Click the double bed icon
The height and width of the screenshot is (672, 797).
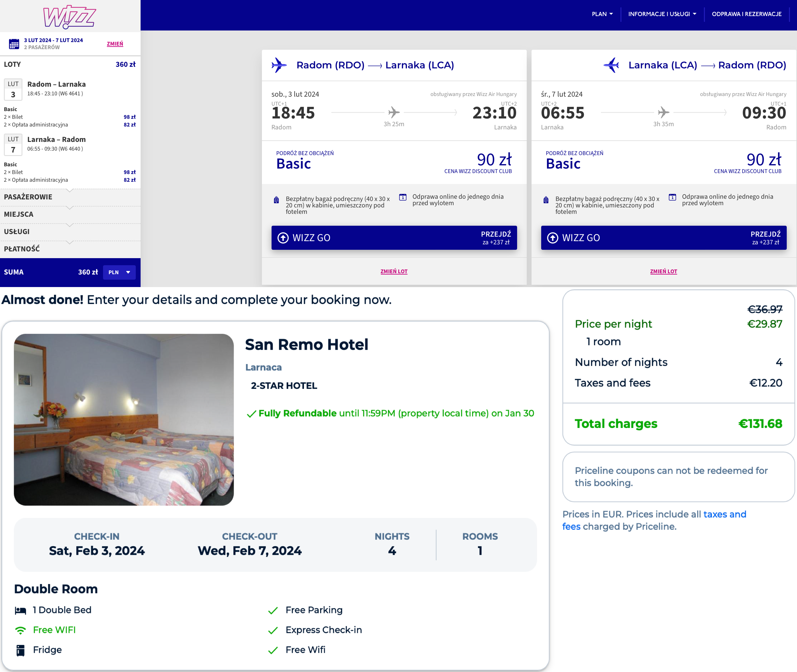click(21, 611)
